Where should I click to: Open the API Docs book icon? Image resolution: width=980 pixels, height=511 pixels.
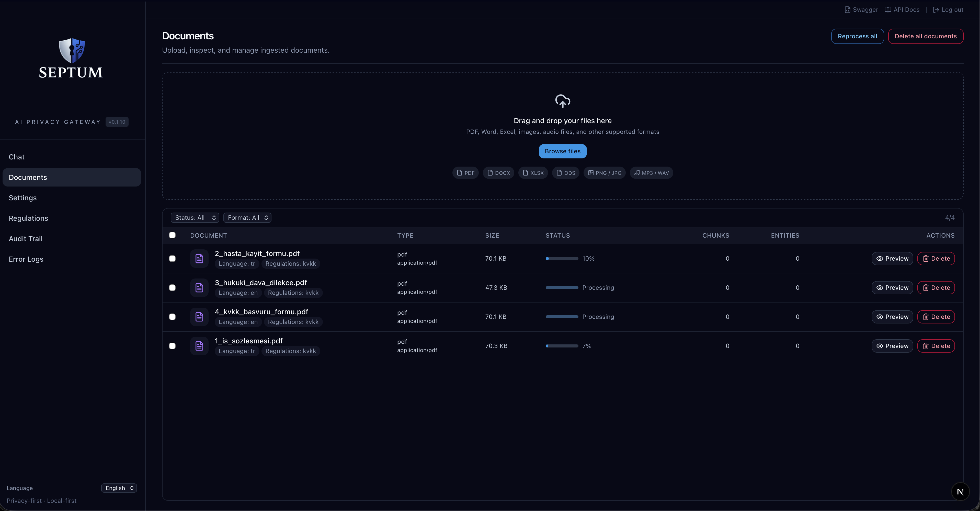tap(887, 10)
